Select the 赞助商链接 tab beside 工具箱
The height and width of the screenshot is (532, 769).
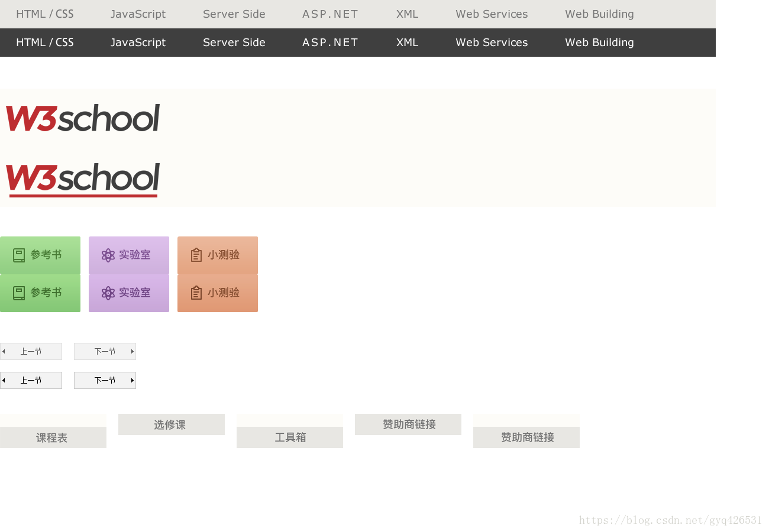(408, 424)
